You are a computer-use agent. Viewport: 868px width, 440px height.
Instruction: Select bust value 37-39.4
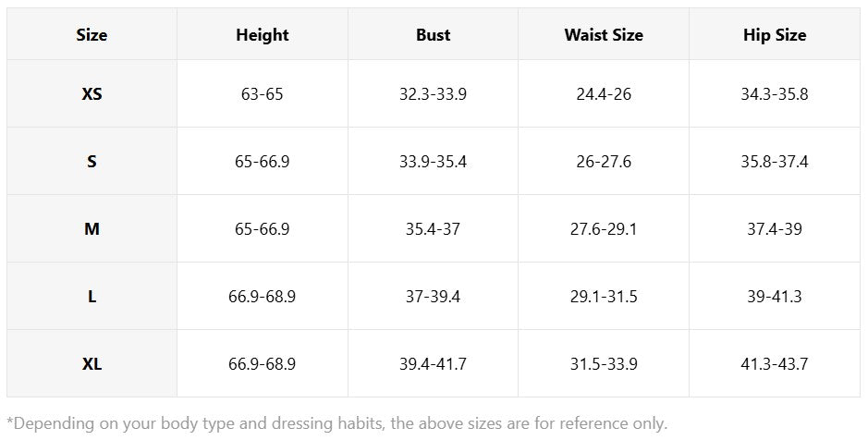pyautogui.click(x=433, y=297)
